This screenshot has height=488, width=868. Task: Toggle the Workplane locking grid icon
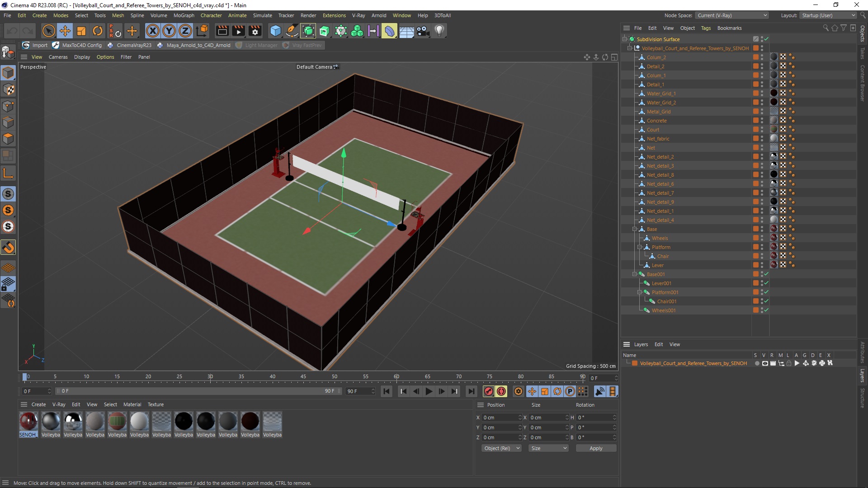coord(8,284)
